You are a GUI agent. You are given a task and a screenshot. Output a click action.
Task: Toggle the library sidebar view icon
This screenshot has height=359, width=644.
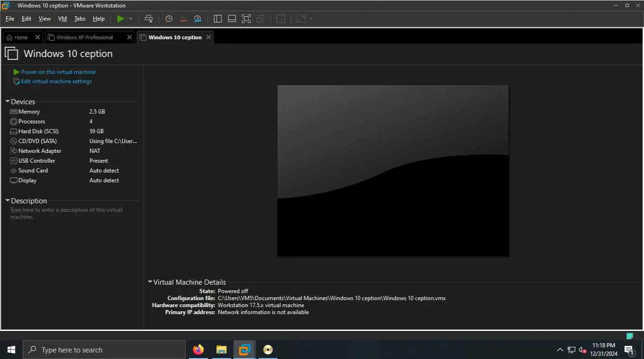click(218, 19)
